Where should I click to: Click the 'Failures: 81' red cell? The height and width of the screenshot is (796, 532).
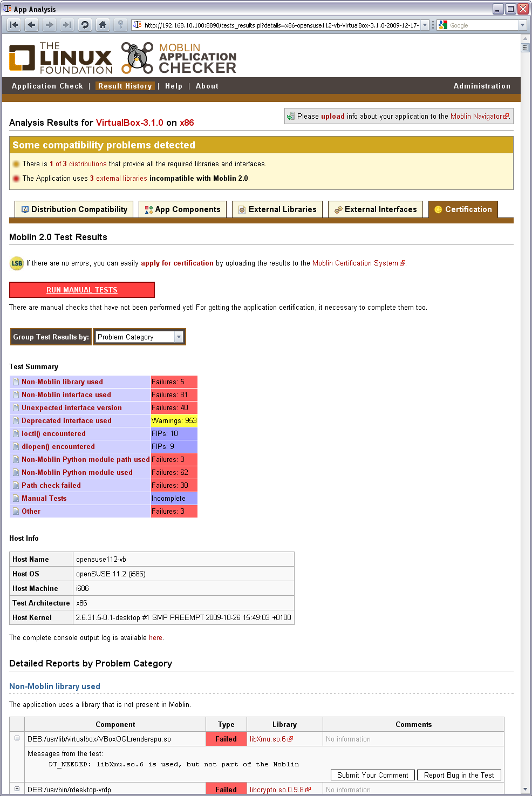(x=174, y=394)
